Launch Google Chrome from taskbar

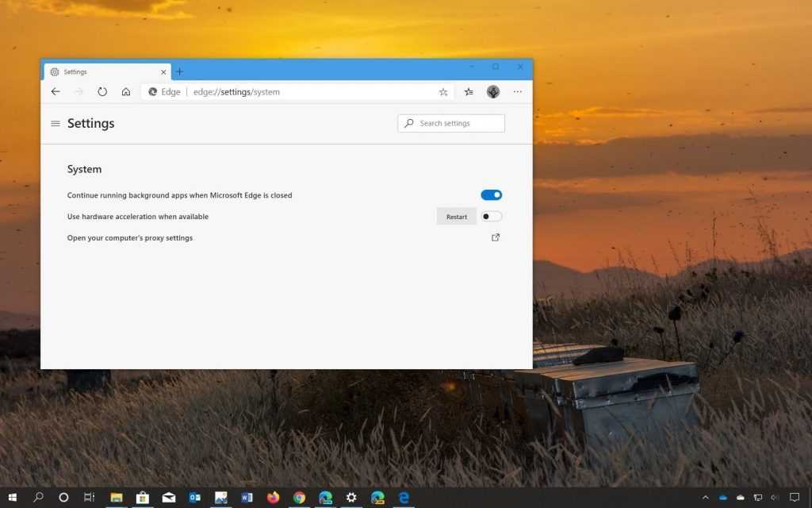(299, 498)
